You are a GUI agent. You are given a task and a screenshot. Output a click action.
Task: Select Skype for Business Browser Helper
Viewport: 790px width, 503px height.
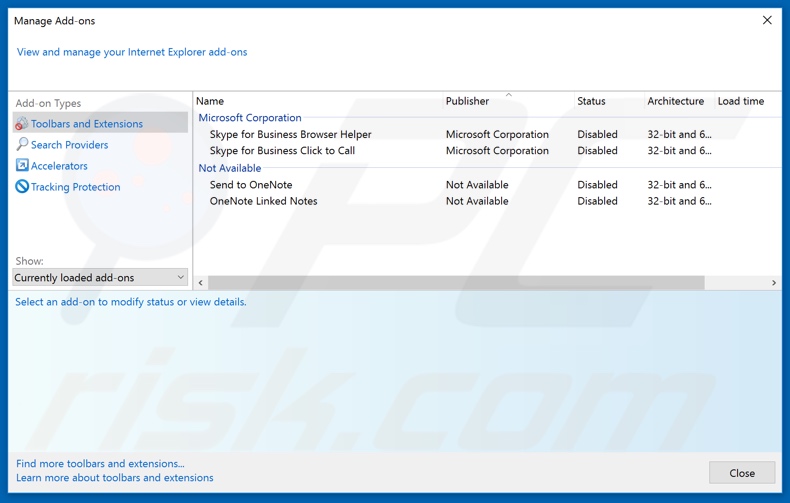tap(290, 134)
